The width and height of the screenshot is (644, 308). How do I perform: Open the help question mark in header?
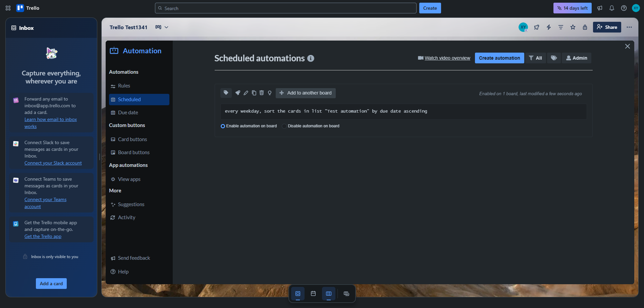(x=624, y=8)
